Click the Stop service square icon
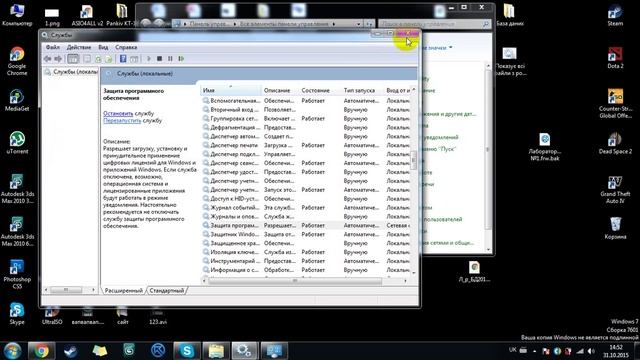The image size is (640, 360). coord(160,59)
